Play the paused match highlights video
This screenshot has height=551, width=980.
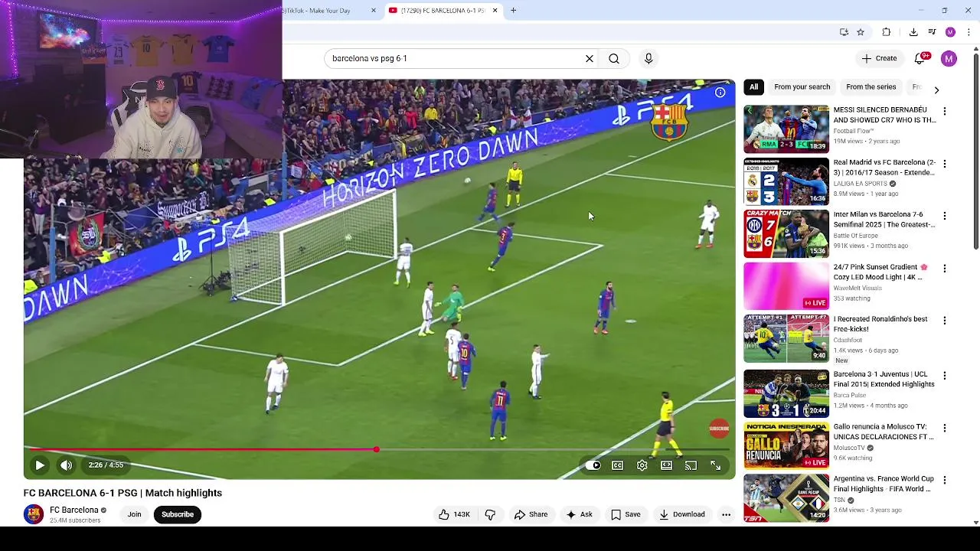click(40, 465)
